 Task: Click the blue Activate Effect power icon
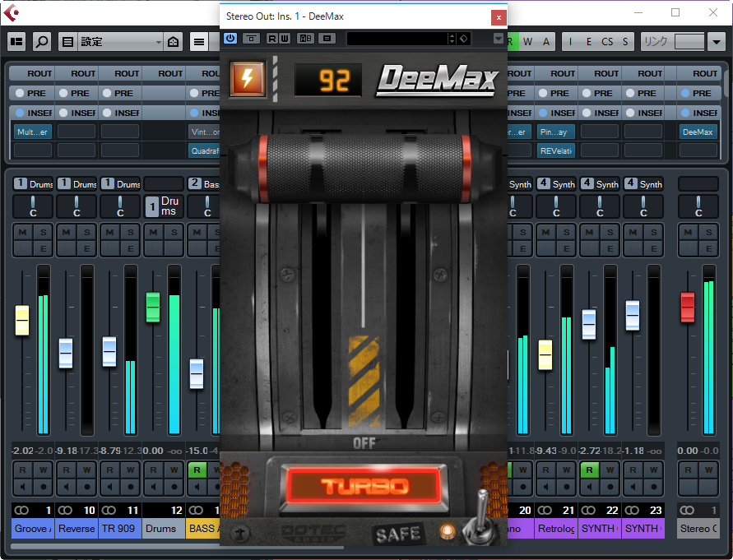230,39
